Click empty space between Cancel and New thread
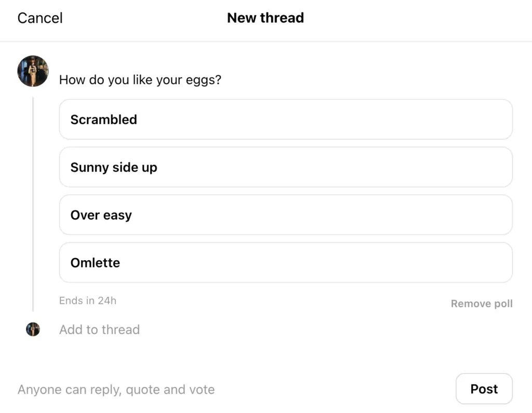532x413 pixels. [x=145, y=18]
